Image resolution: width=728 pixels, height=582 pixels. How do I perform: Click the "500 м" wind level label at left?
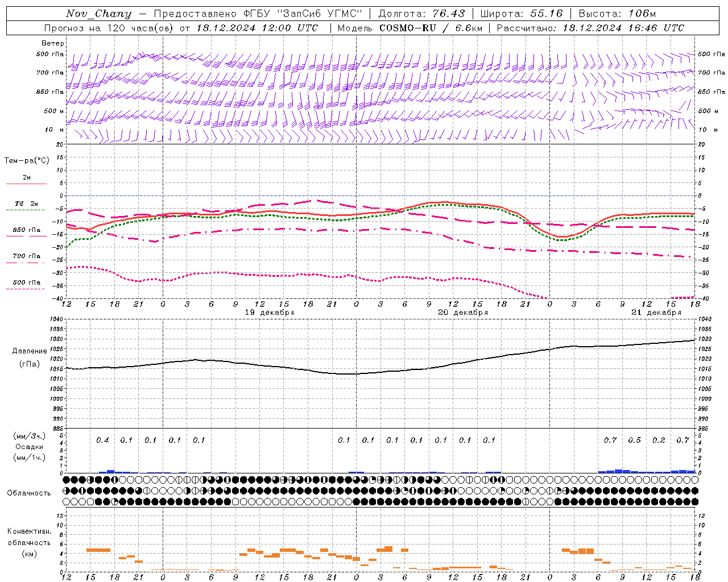(x=55, y=111)
